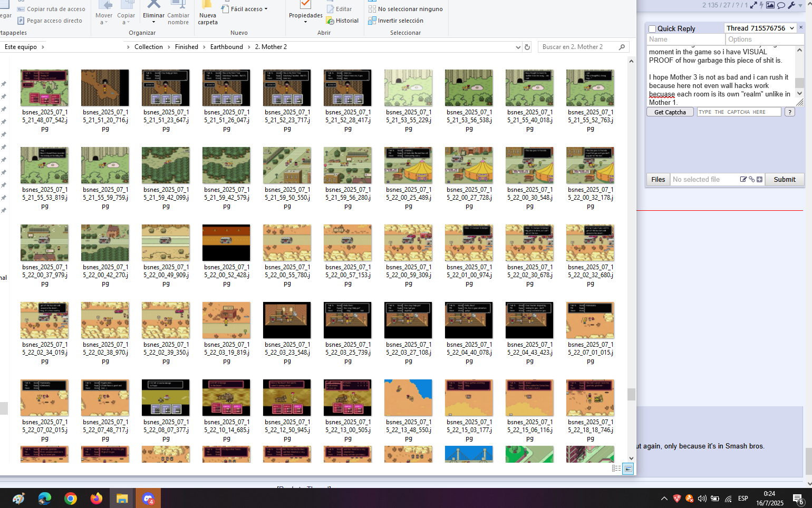Expand the Copiar a dropdown

coord(128,23)
